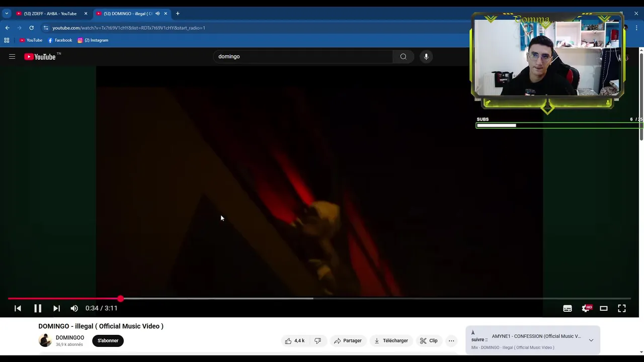644x362 pixels.
Task: Open a new browser tab
Action: coord(178,14)
